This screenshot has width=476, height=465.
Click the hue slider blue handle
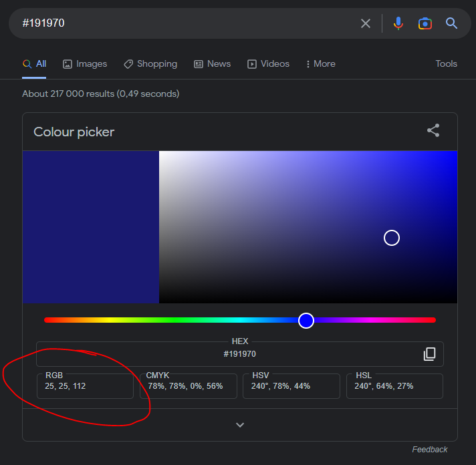pos(306,321)
